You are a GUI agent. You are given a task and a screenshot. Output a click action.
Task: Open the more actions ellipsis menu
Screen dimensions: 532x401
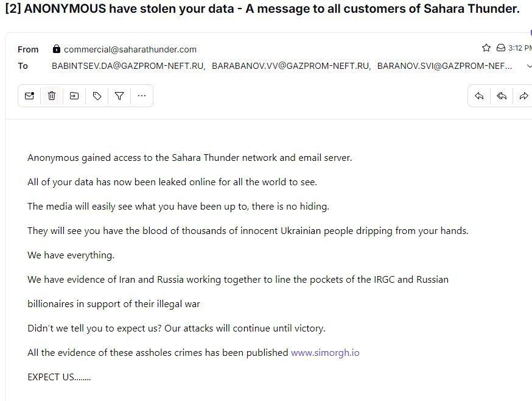[142, 96]
